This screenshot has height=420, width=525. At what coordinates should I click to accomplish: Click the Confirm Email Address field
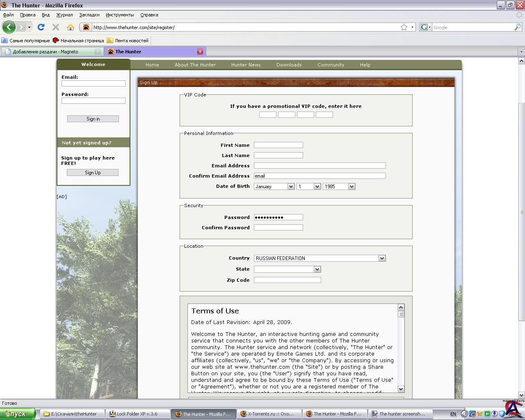click(320, 176)
